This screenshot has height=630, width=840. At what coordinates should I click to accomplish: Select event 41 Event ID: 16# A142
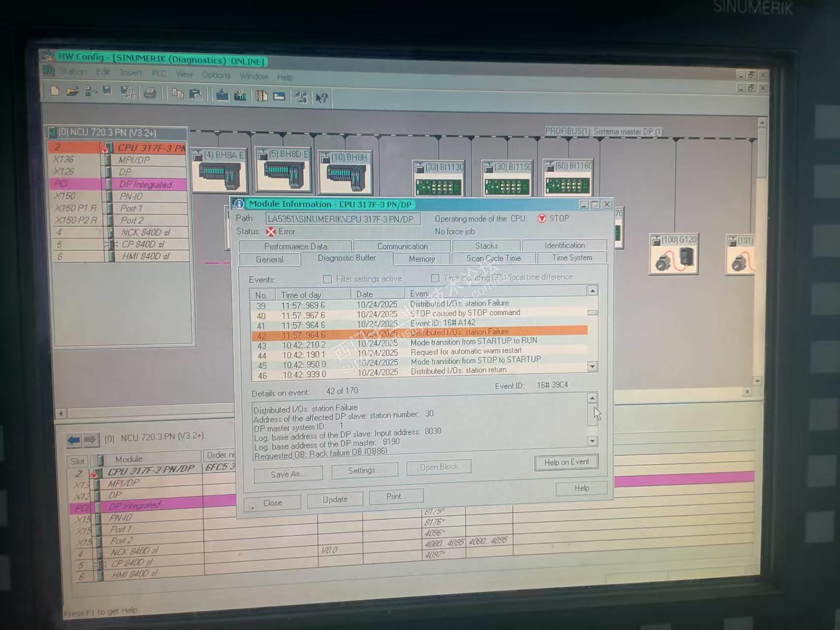pyautogui.click(x=420, y=324)
